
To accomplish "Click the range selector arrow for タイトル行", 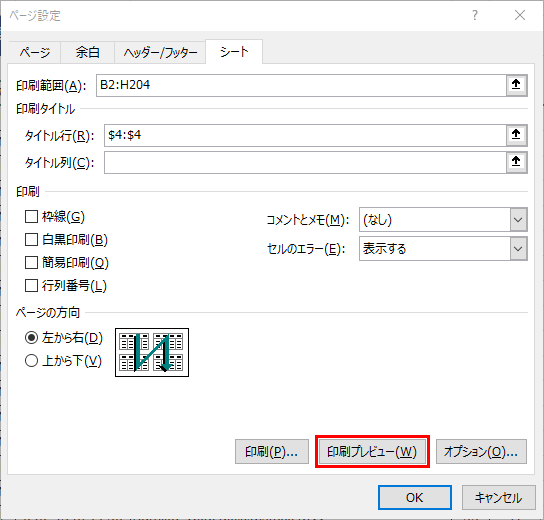I will tap(516, 135).
